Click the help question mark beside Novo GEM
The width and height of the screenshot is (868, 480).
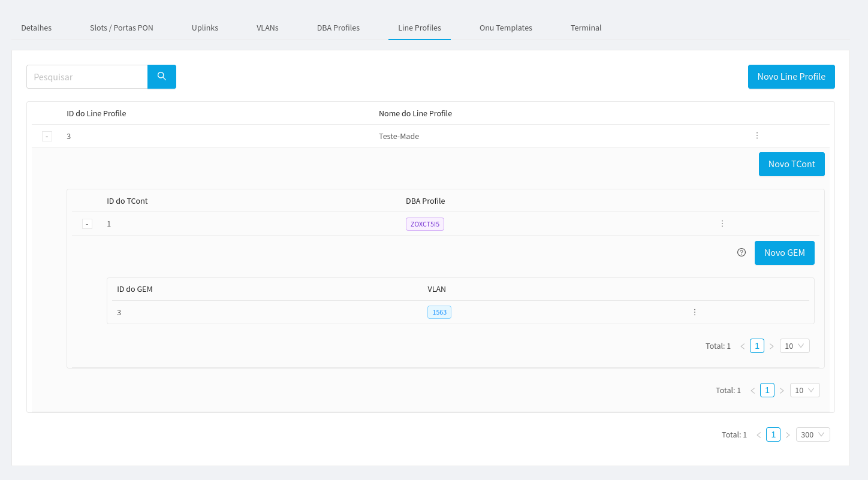click(x=742, y=252)
